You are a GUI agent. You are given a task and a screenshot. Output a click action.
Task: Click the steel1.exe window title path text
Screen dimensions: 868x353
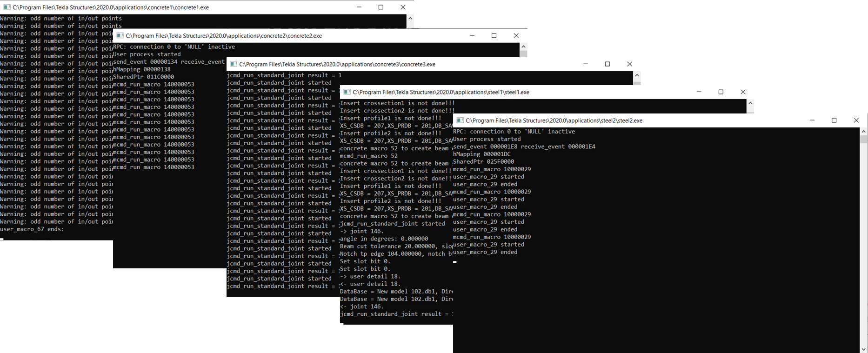click(441, 92)
